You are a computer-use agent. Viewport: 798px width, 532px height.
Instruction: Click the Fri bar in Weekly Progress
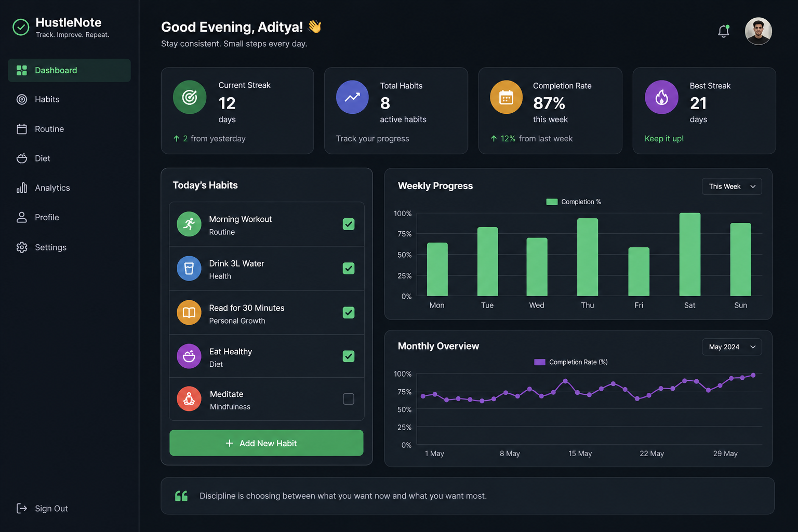pyautogui.click(x=639, y=271)
